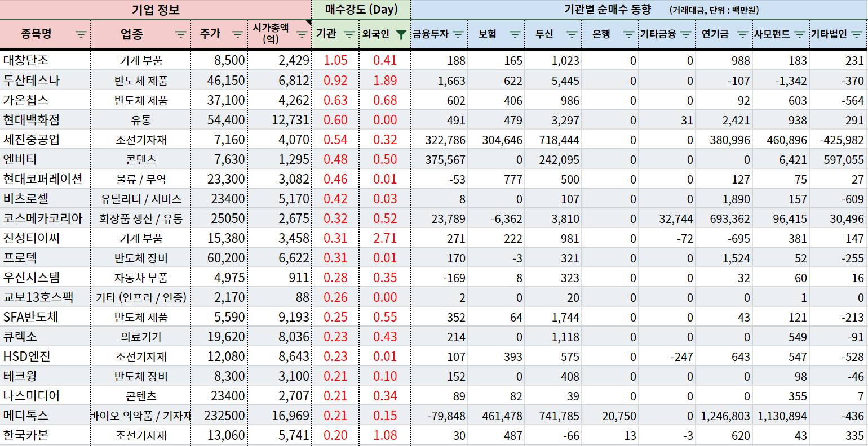Select 물류 / 무역 sector cell

click(x=141, y=179)
